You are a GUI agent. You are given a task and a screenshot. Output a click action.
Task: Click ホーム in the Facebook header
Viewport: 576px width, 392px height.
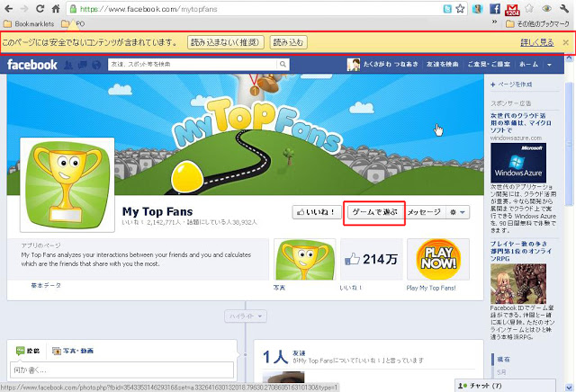[530, 65]
